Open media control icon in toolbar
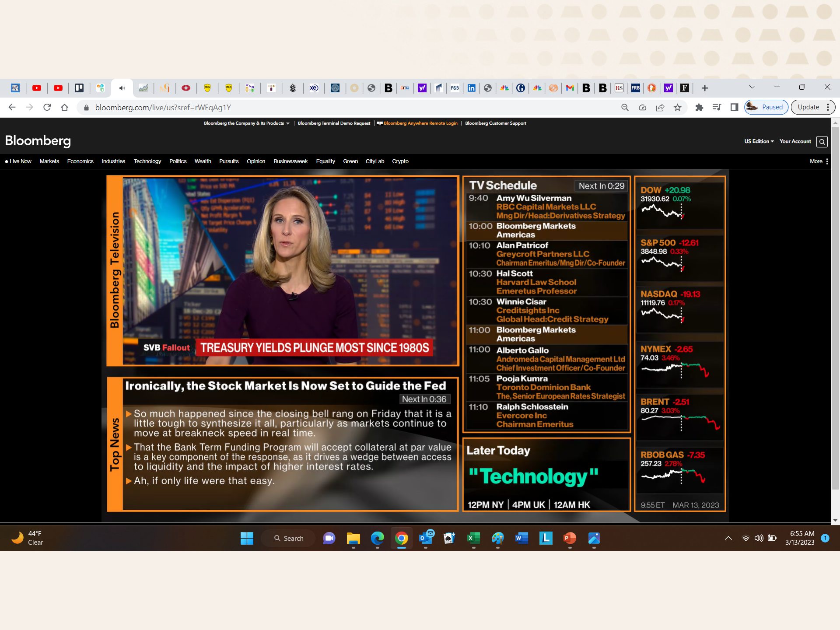The width and height of the screenshot is (840, 630). coord(717,107)
